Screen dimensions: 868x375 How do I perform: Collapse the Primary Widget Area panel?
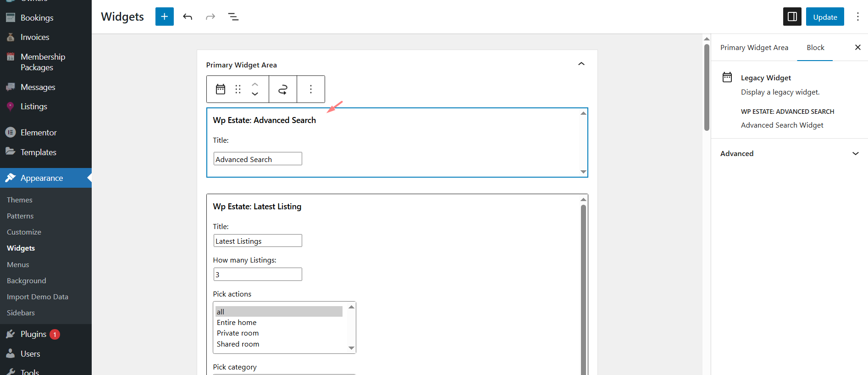click(581, 64)
